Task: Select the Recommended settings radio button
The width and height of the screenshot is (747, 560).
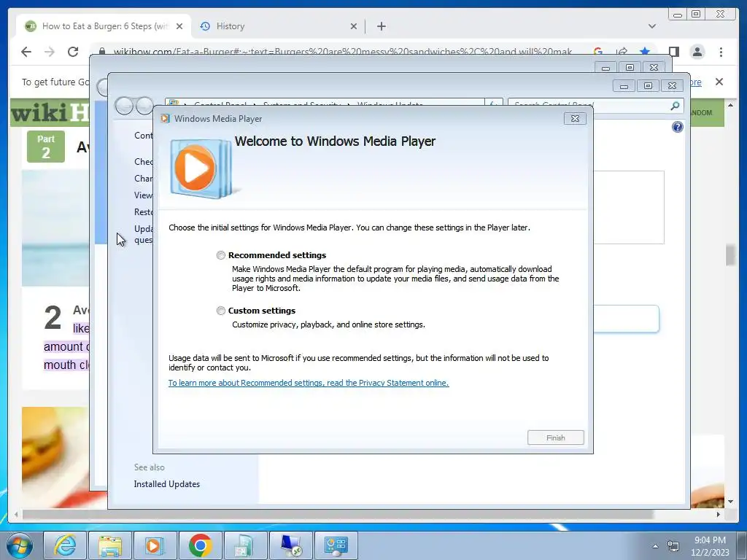Action: (x=220, y=255)
